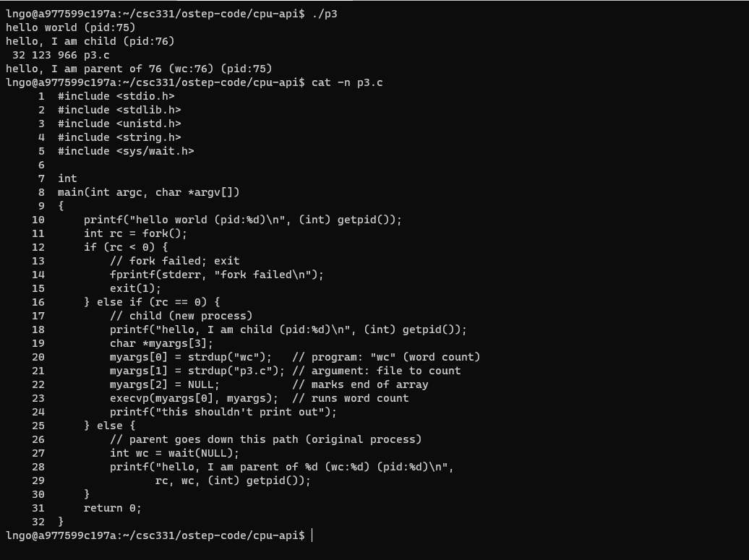Click the command prompt cursor at bottom
The height and width of the screenshot is (560, 749).
[312, 535]
